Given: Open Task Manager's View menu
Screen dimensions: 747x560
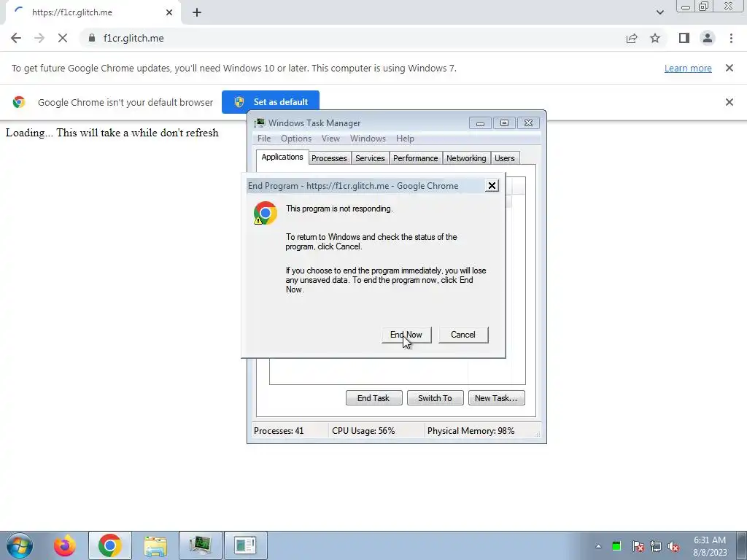Looking at the screenshot, I should tap(330, 139).
